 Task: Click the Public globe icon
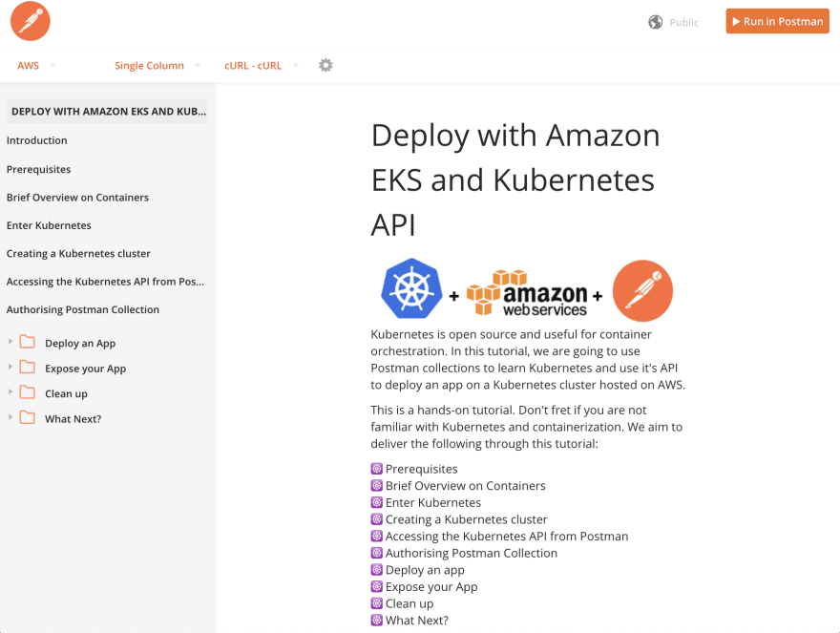(x=655, y=22)
